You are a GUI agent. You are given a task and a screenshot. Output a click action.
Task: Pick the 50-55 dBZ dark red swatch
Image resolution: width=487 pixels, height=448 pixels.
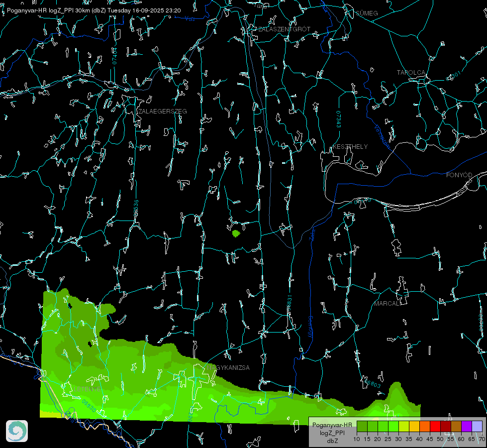[x=446, y=427]
